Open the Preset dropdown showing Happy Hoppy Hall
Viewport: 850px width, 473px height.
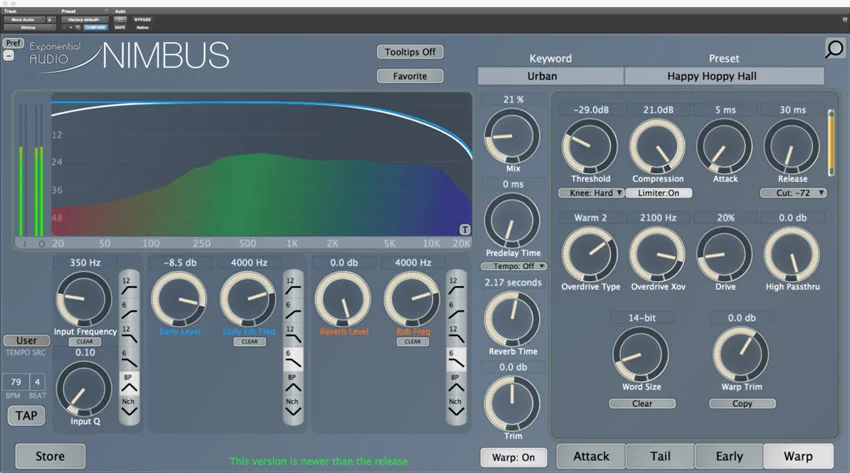click(x=724, y=76)
